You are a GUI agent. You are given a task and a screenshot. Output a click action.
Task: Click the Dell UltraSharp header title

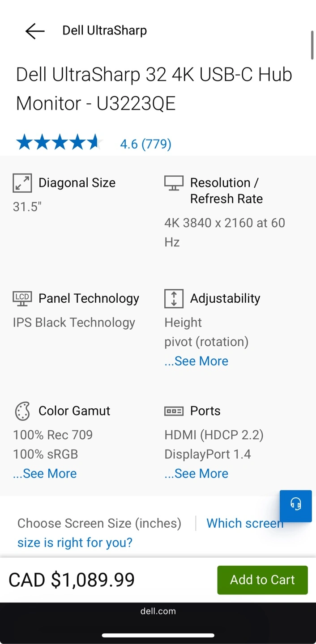coord(104,30)
